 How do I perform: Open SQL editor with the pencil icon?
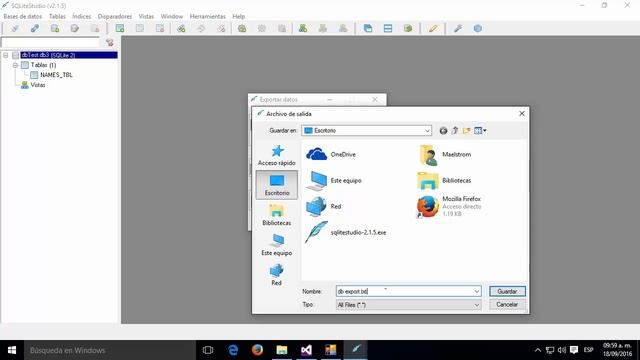(x=433, y=29)
